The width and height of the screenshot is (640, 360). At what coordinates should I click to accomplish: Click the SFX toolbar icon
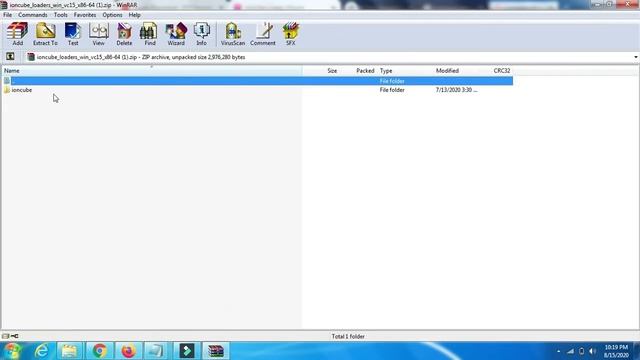click(291, 33)
